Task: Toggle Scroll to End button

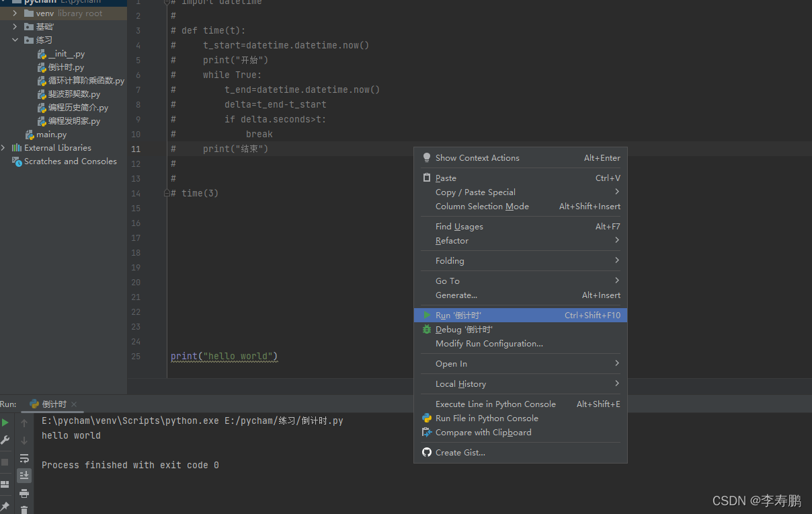Action: pos(24,476)
